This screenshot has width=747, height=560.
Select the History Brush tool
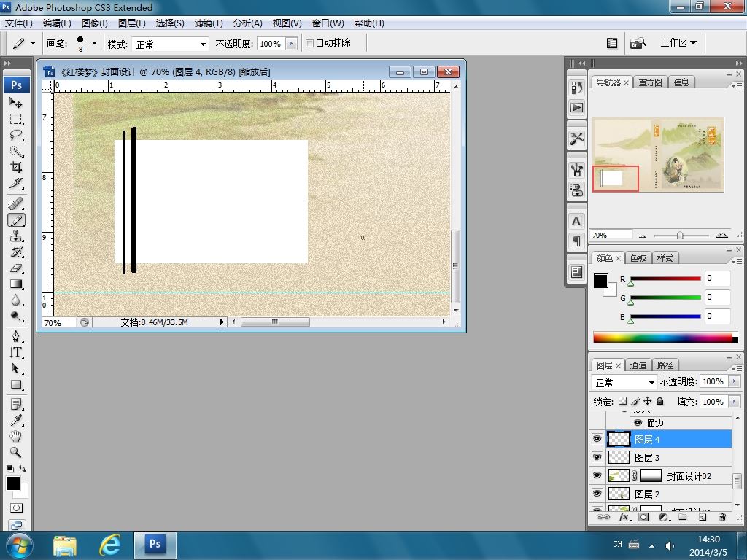[x=16, y=252]
